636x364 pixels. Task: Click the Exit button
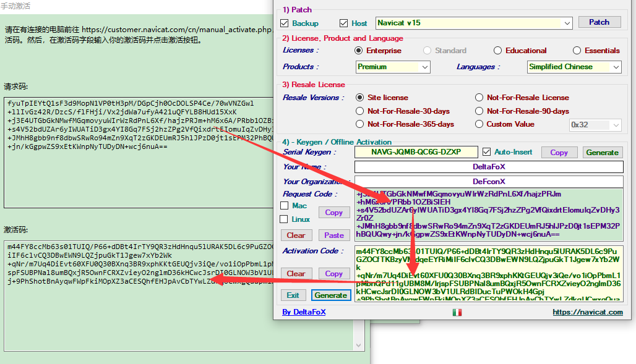tap(293, 295)
